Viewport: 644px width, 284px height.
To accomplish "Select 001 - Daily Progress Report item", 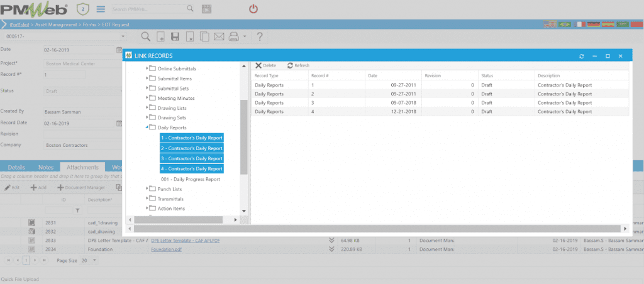I will coord(190,179).
